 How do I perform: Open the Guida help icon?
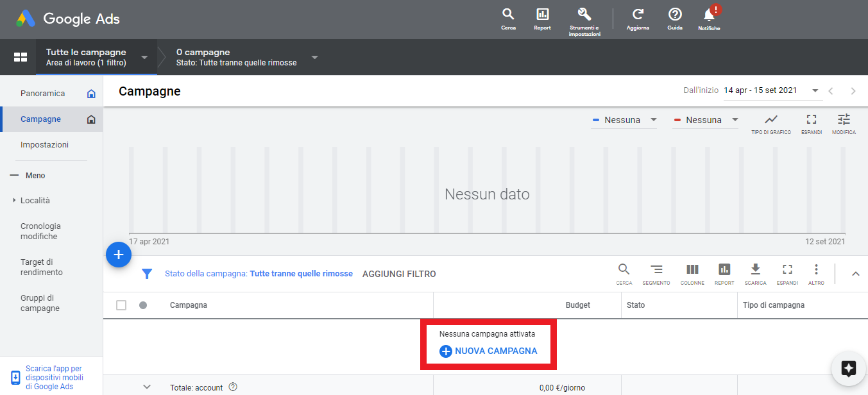click(675, 15)
